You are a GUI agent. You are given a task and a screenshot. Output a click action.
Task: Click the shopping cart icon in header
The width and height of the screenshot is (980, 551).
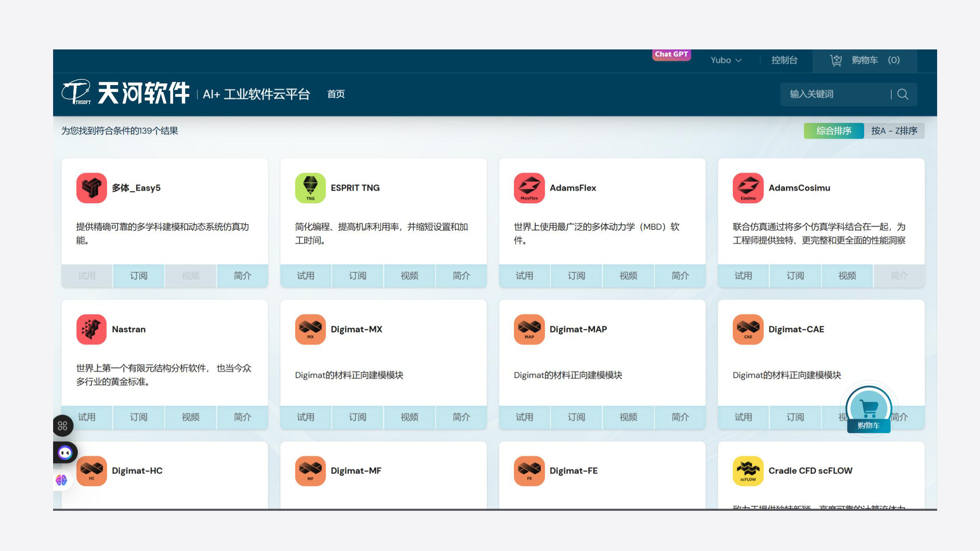point(836,60)
